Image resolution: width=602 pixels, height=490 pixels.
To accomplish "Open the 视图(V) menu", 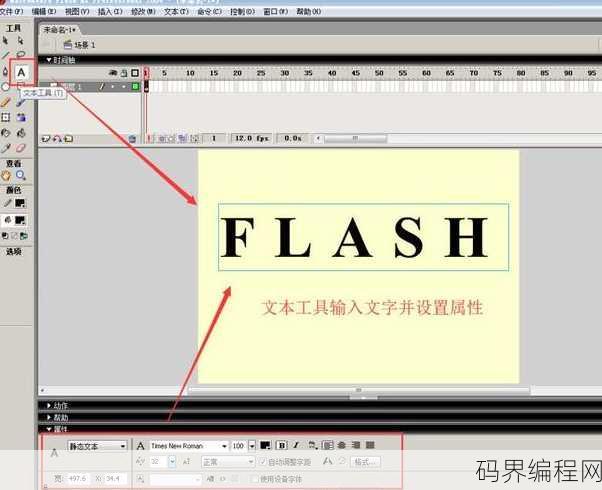I will [77, 12].
